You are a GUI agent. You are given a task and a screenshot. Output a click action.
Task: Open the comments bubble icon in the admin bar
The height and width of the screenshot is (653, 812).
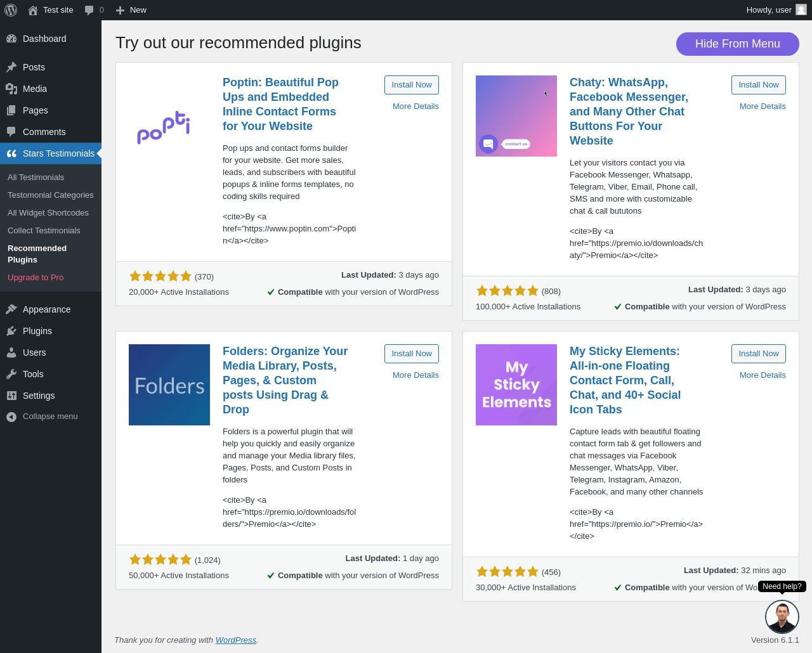tap(89, 10)
